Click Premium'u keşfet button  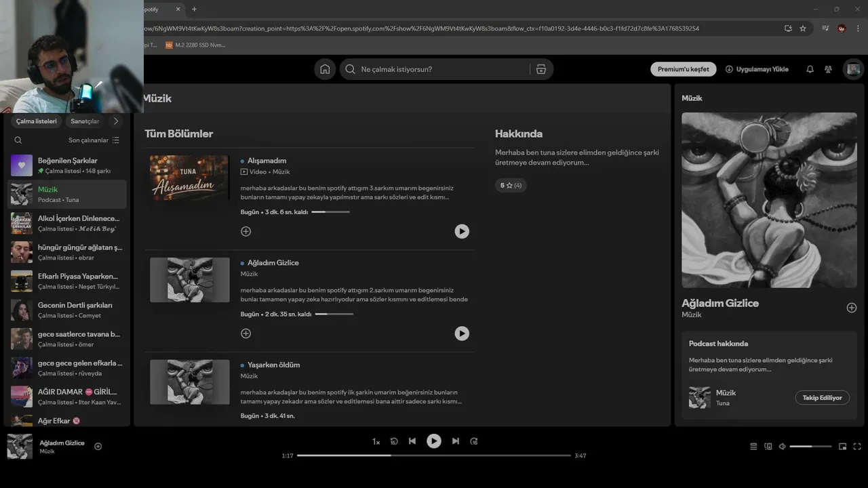click(x=683, y=69)
